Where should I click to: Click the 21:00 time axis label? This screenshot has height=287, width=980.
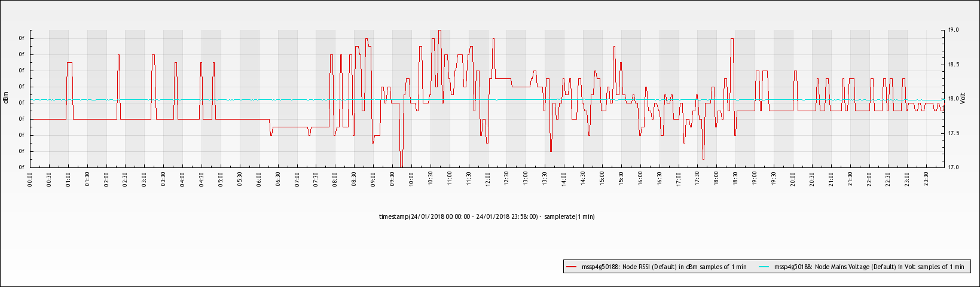[x=831, y=179]
